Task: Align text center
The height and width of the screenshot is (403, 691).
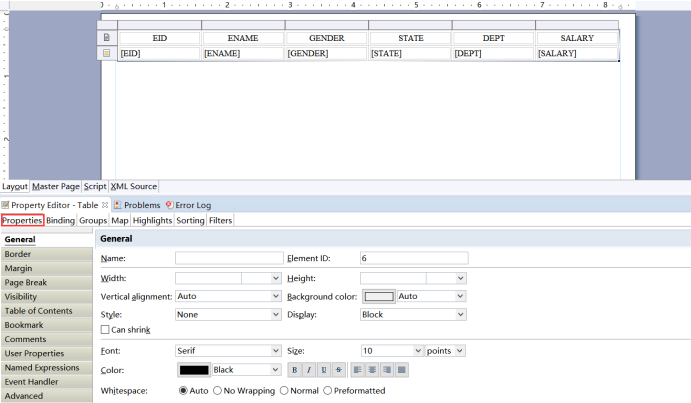Action: tap(372, 370)
